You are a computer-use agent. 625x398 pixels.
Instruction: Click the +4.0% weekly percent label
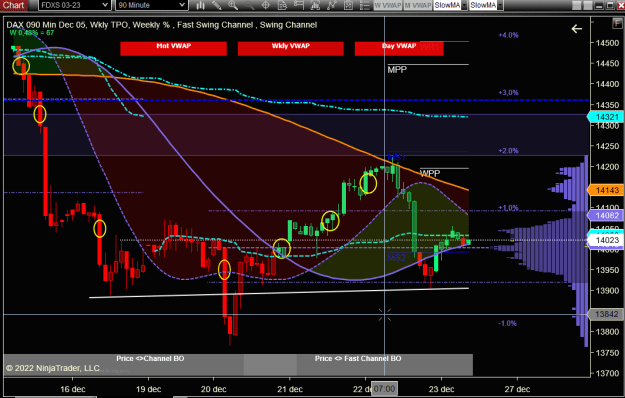point(508,35)
